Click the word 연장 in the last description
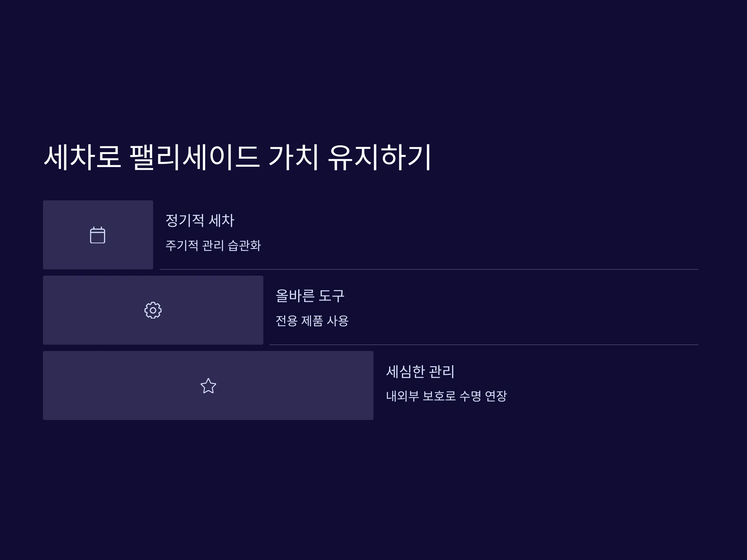 coord(496,396)
